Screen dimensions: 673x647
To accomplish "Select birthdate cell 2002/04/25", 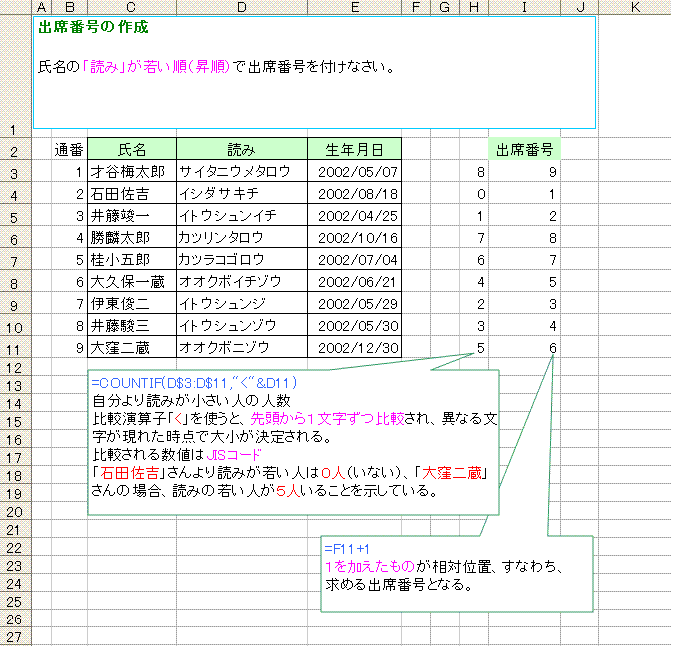I will click(355, 215).
